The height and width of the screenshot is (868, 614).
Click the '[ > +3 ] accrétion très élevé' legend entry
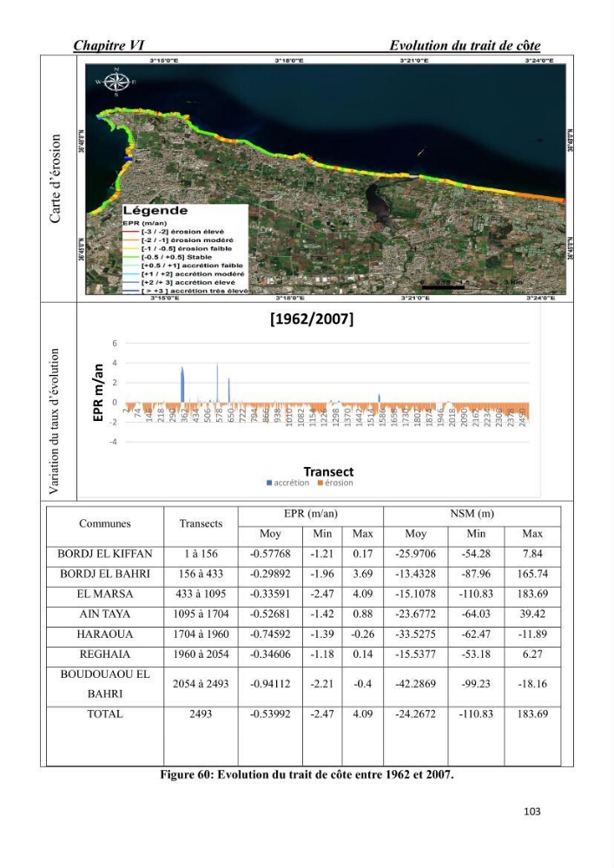coord(186,291)
